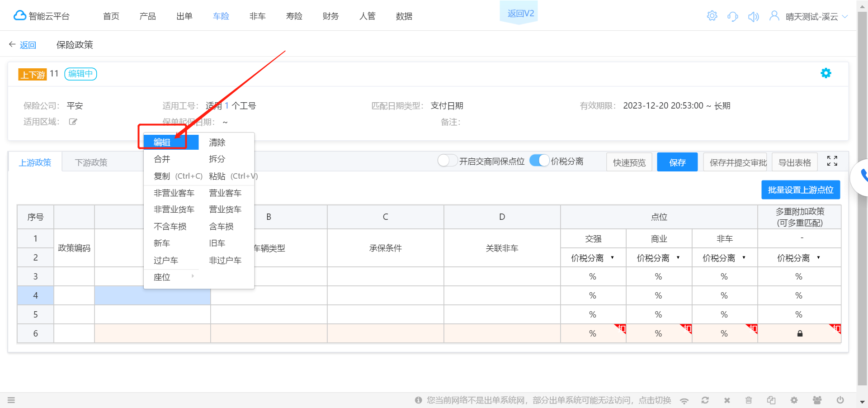Choose 营业货车 from context menu
868x408 pixels.
click(226, 209)
